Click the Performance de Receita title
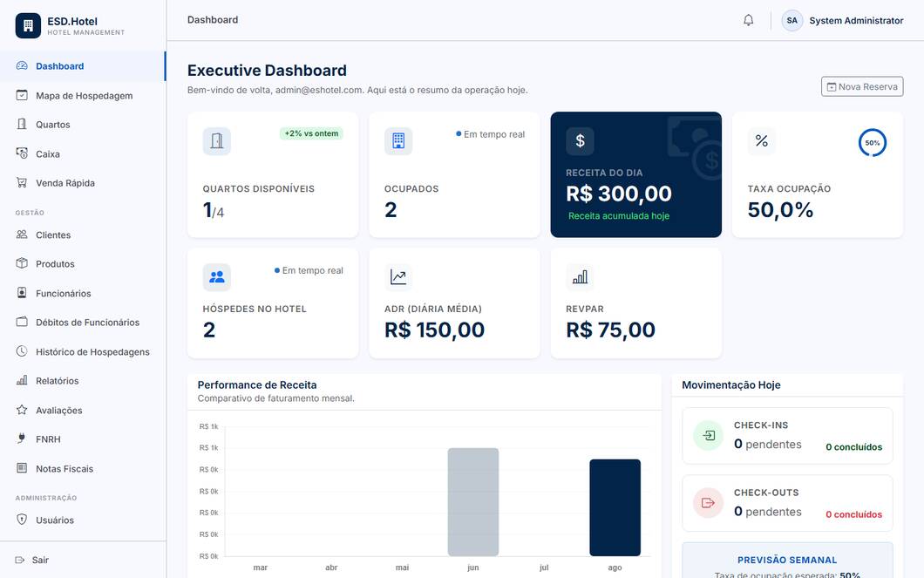The height and width of the screenshot is (578, 924). (257, 384)
